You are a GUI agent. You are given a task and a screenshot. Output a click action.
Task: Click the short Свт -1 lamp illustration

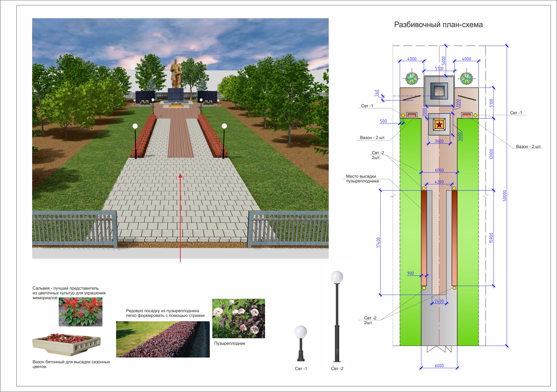point(301,343)
